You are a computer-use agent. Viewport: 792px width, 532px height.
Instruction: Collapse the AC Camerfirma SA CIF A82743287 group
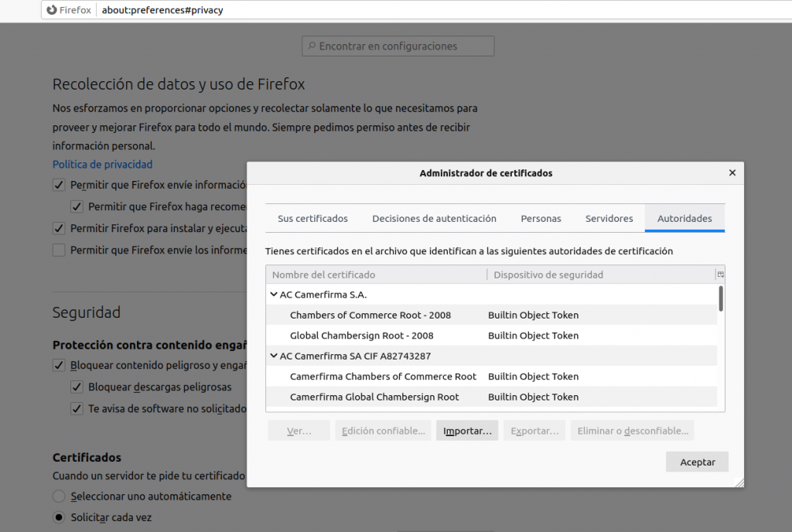[x=274, y=356]
